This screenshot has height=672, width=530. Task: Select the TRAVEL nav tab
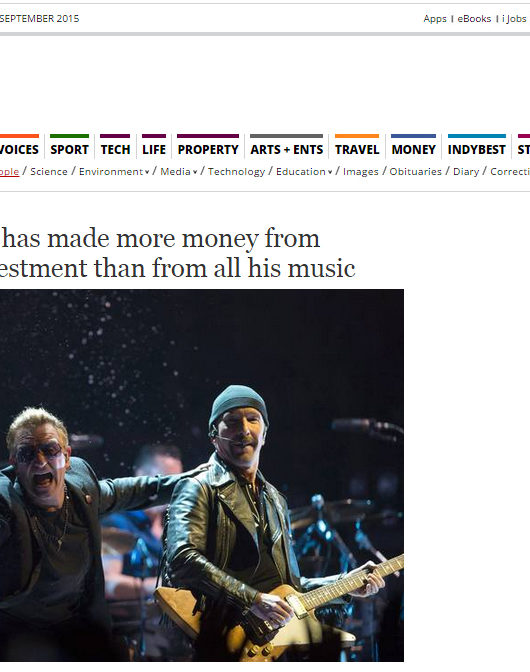(357, 150)
